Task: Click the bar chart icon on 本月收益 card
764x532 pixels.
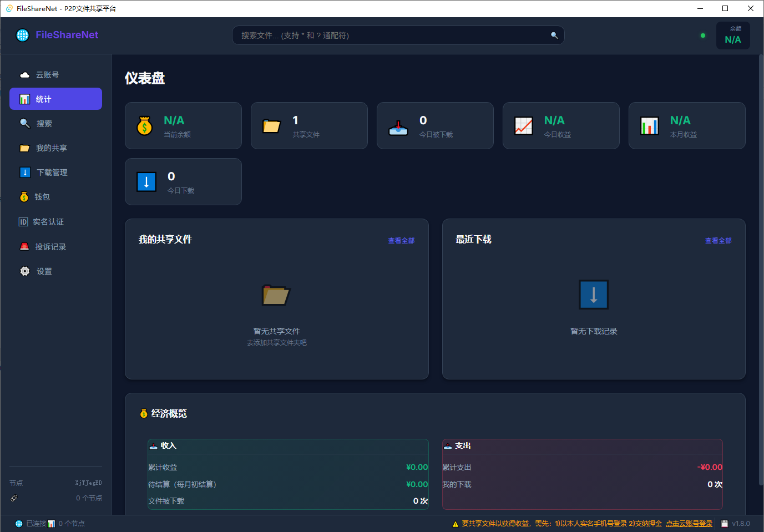Action: tap(650, 126)
